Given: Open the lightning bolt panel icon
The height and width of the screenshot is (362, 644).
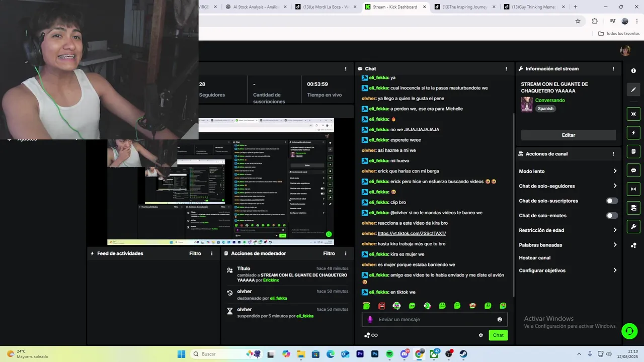Looking at the screenshot, I should tap(633, 133).
